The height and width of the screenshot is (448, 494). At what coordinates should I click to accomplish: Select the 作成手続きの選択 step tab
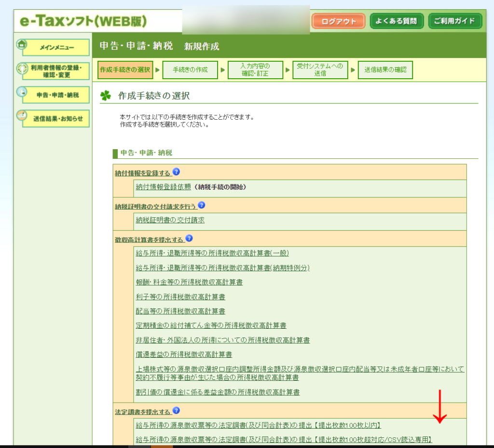[125, 70]
